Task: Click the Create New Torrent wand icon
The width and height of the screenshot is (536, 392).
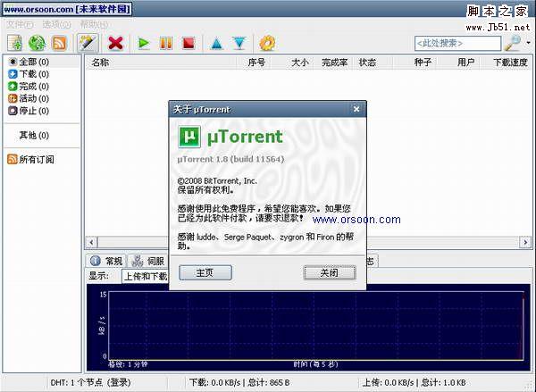Action: [x=88, y=43]
